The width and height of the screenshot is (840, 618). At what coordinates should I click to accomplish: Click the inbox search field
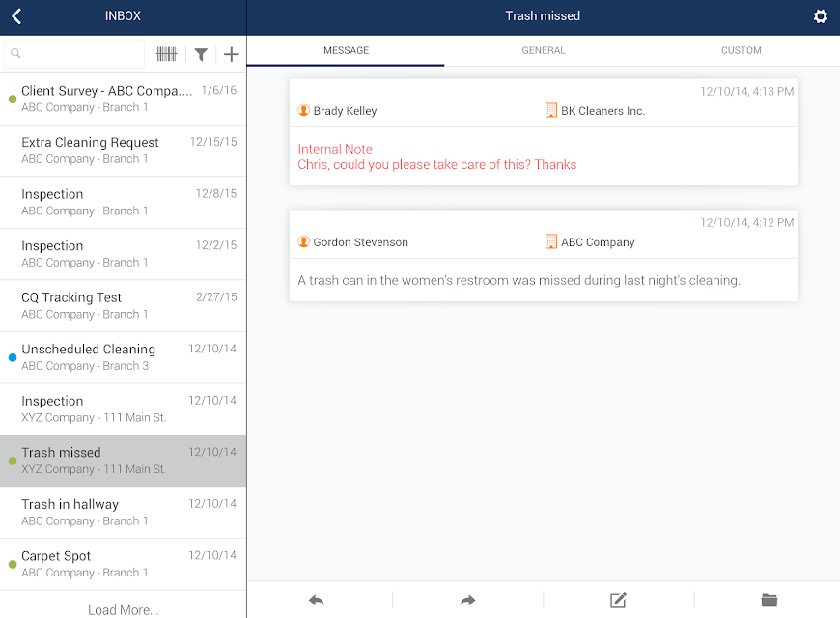[x=74, y=54]
